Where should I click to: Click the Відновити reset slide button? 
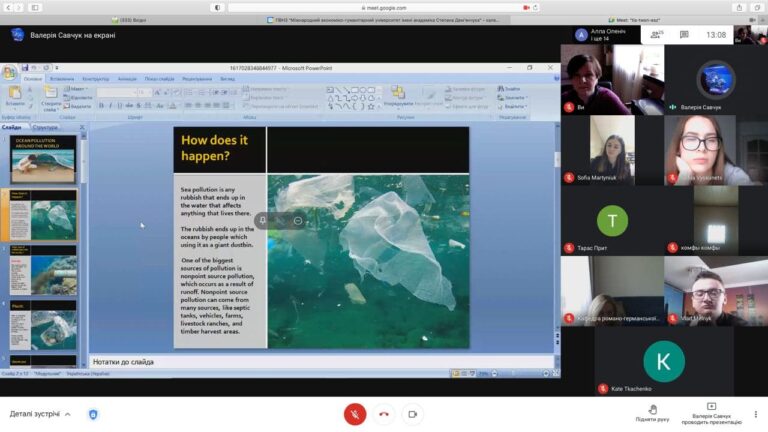78,97
